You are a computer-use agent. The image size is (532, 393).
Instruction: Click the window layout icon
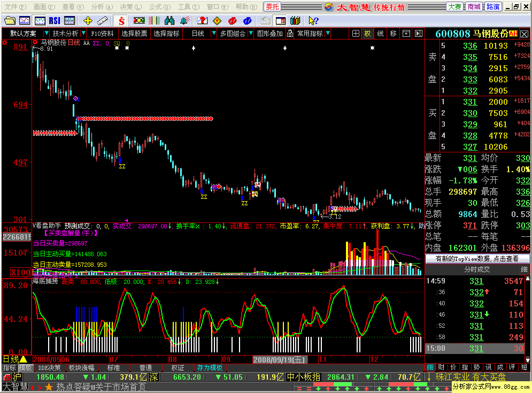[x=281, y=21]
